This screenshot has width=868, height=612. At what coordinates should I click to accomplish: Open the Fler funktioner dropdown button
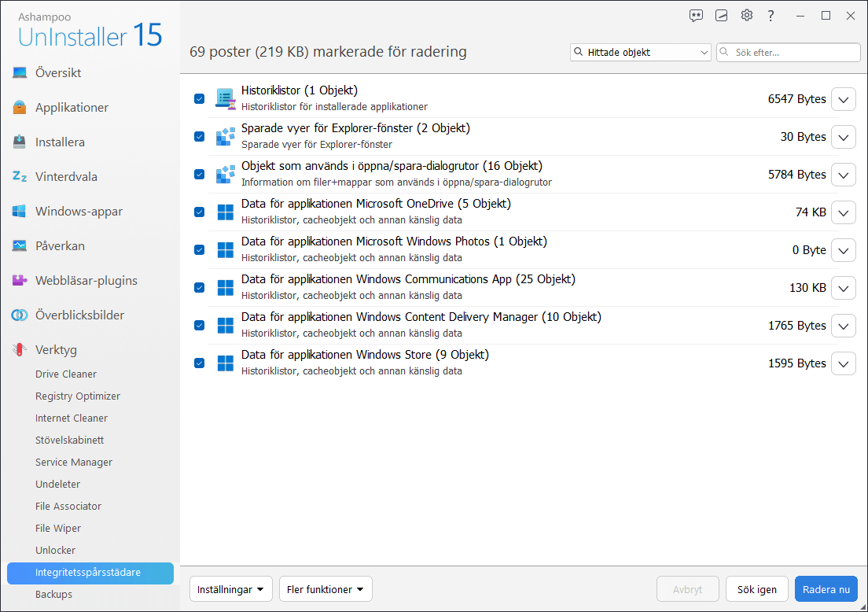click(325, 589)
